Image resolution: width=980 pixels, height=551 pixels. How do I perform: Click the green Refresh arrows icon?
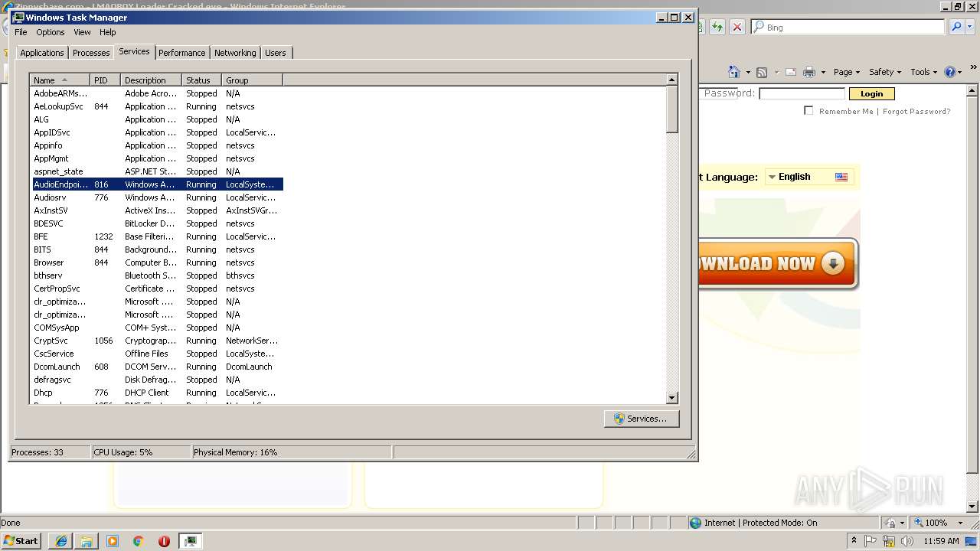[717, 27]
